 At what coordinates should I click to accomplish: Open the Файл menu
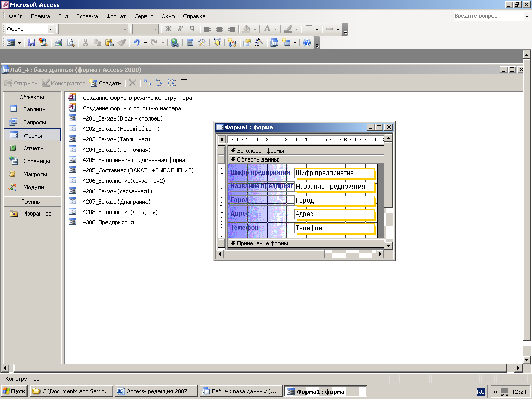click(16, 16)
